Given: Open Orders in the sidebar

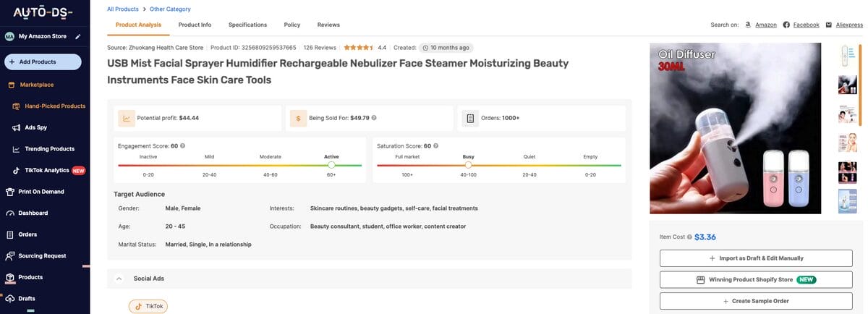Looking at the screenshot, I should coord(21,234).
